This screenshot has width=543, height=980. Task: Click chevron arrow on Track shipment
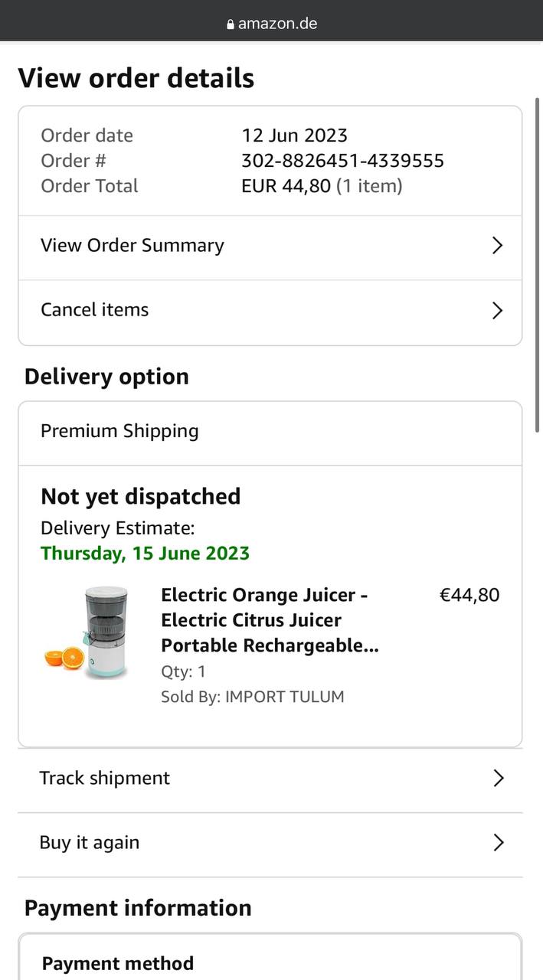[x=499, y=779]
